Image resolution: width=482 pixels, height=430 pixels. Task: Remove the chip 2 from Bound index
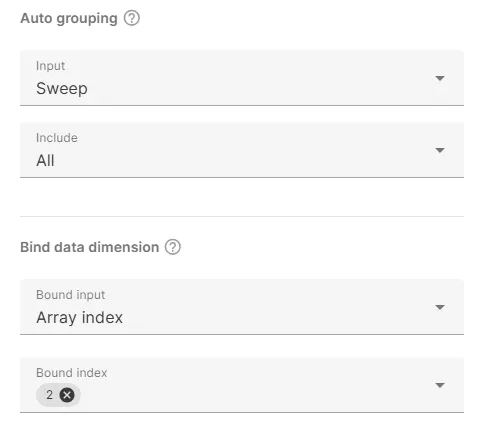pyautogui.click(x=67, y=395)
